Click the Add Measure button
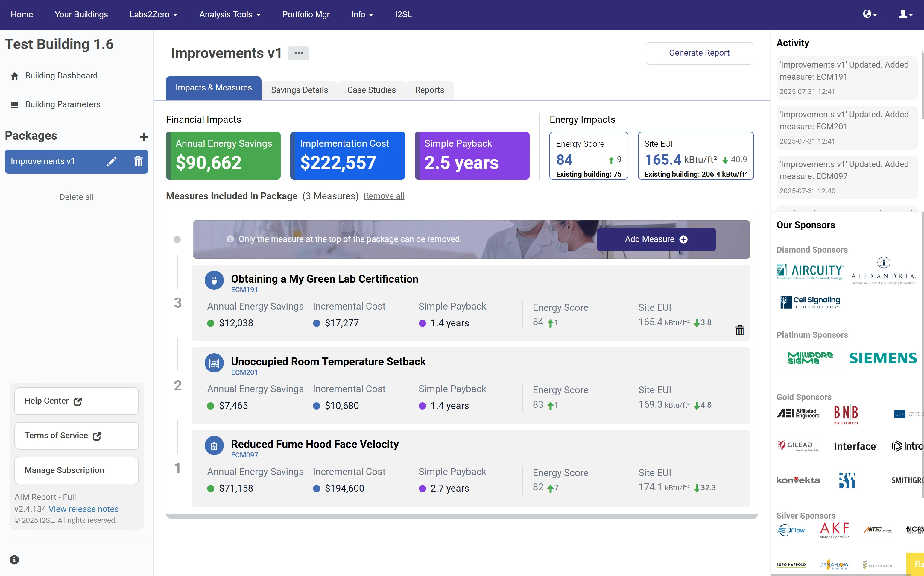The image size is (924, 576). click(x=656, y=239)
